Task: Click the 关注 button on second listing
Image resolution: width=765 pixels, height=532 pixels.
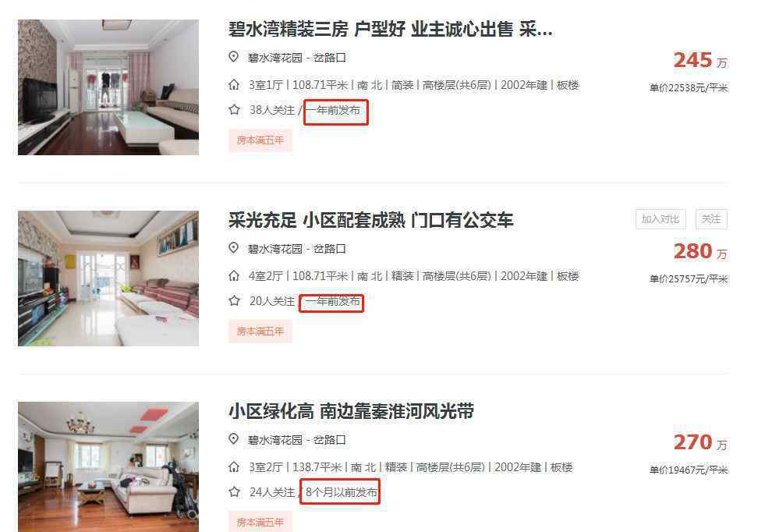Action: pos(711,219)
